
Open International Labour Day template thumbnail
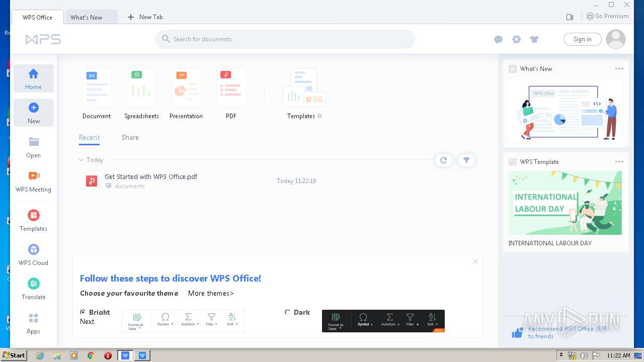tap(565, 203)
